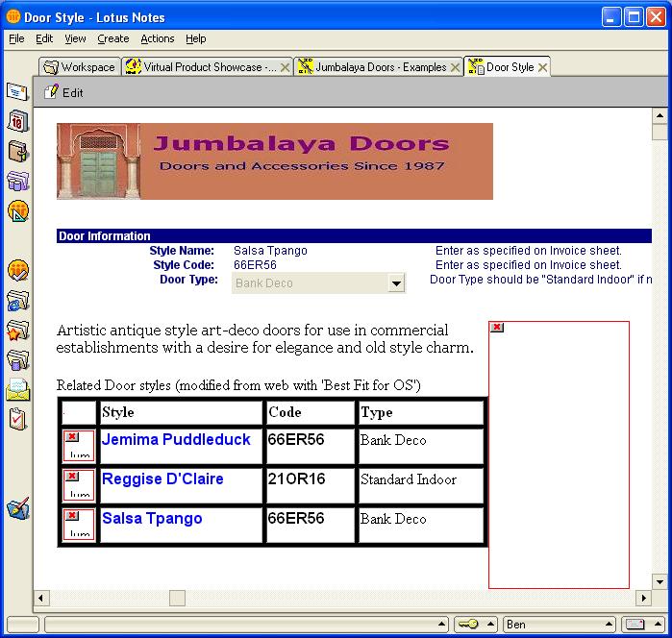Open the envelope drafts icon in sidebar
672x638 pixels.
click(x=17, y=389)
